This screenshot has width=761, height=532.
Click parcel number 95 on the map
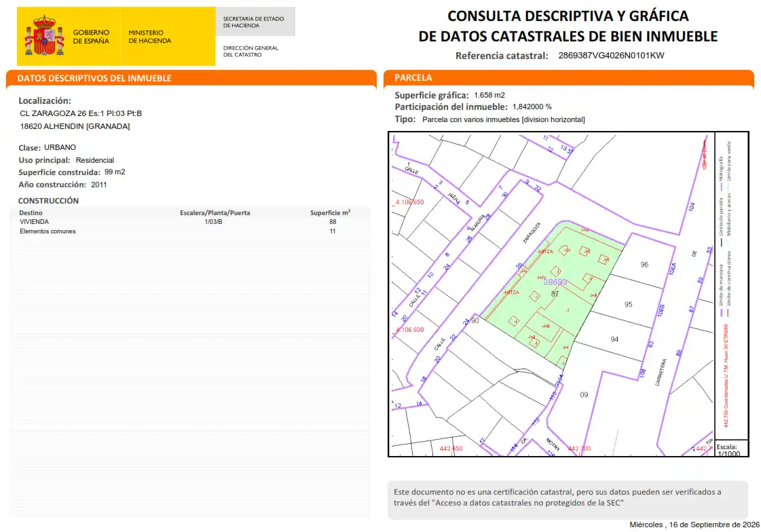[628, 305]
